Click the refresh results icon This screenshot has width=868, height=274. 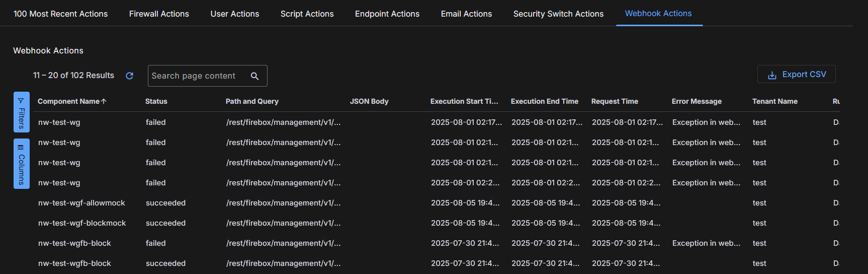(x=129, y=76)
